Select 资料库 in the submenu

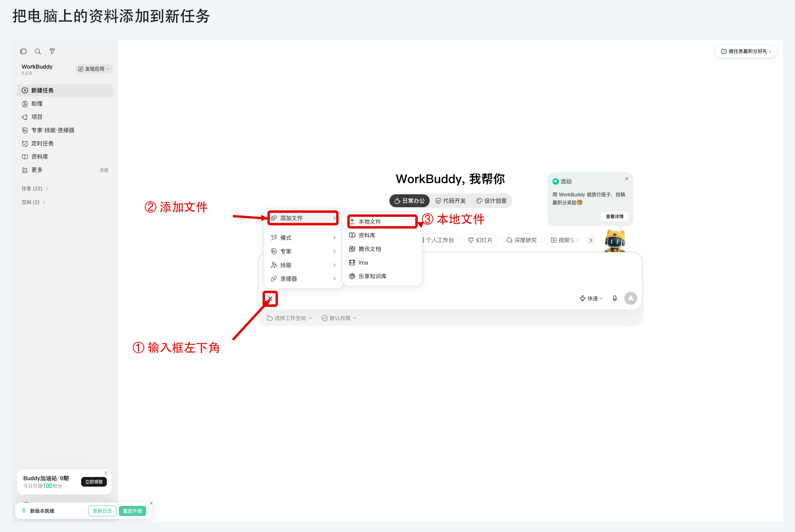(x=382, y=235)
